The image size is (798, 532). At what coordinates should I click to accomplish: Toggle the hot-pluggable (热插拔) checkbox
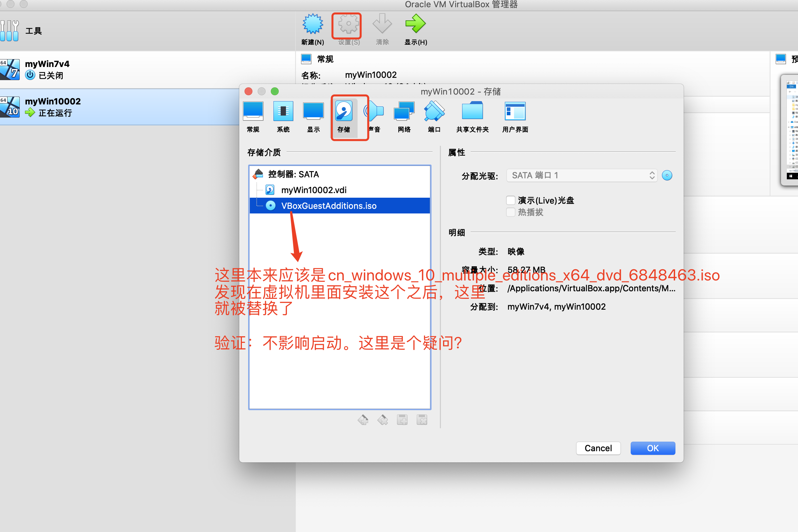pyautogui.click(x=511, y=212)
